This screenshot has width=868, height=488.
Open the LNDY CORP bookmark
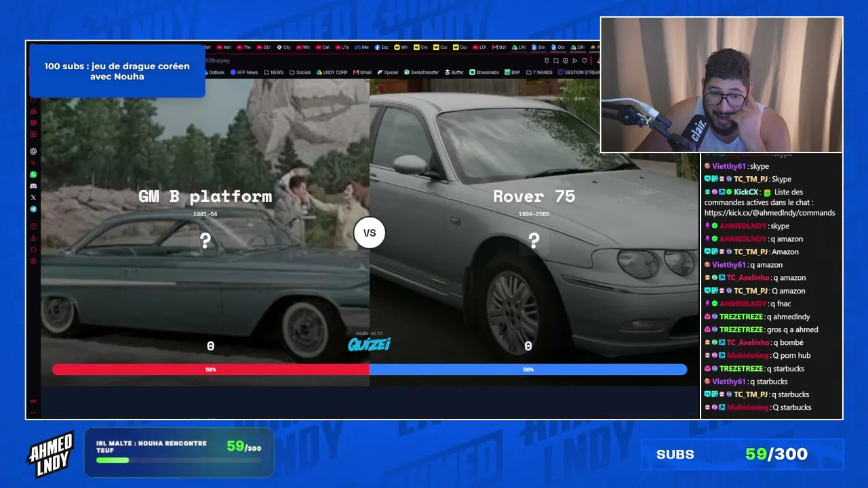(x=332, y=72)
